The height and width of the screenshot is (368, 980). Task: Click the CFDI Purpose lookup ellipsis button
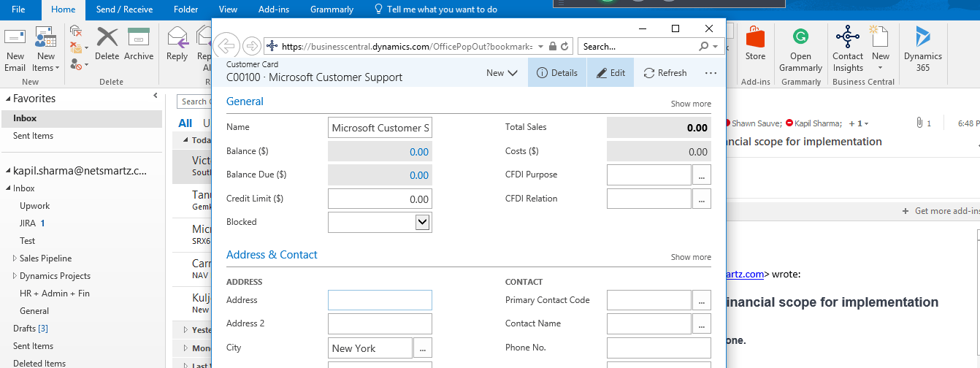pyautogui.click(x=702, y=175)
